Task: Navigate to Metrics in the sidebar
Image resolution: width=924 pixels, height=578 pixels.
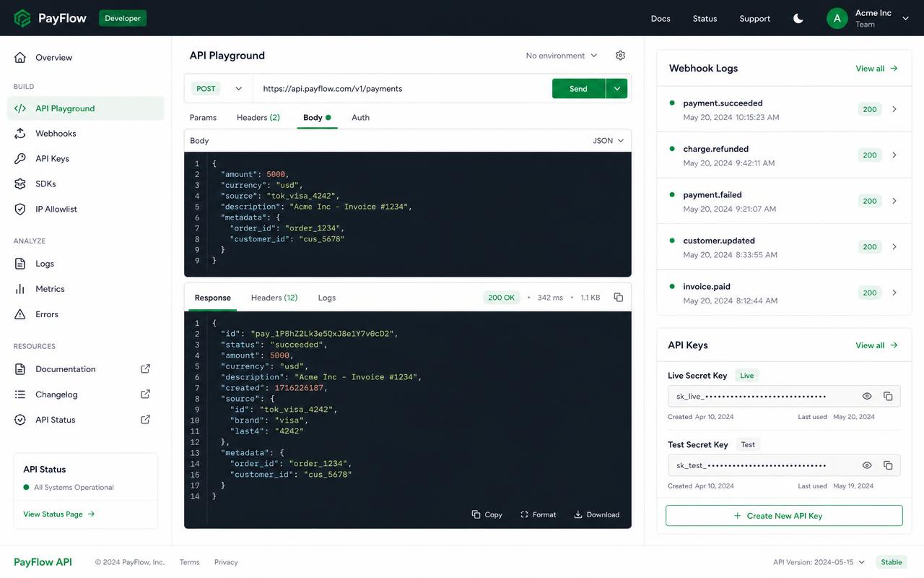Action: (x=85, y=289)
